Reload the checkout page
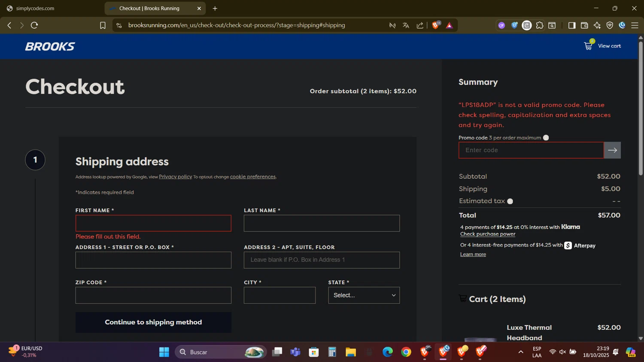 (x=34, y=25)
